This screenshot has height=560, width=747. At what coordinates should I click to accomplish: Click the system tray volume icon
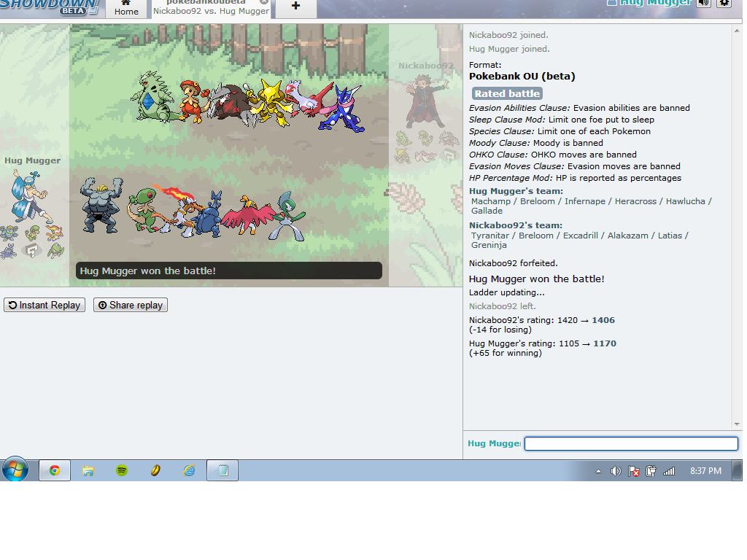tap(616, 471)
